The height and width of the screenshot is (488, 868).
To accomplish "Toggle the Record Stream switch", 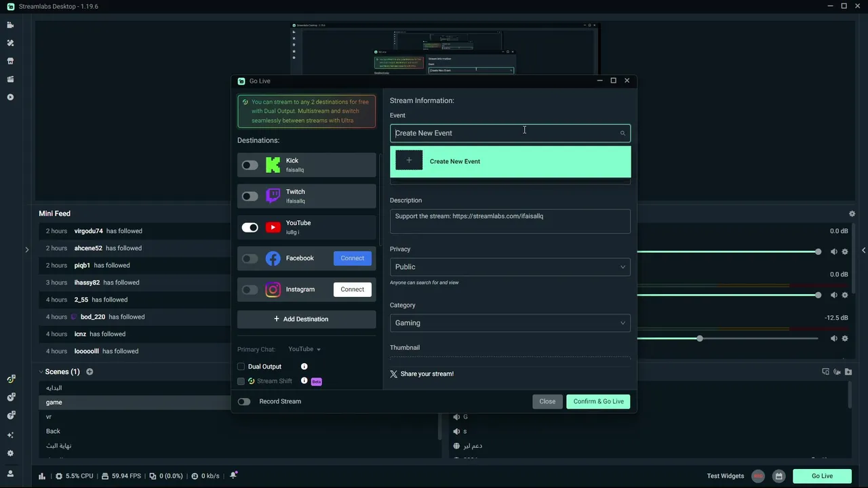I will [x=244, y=401].
